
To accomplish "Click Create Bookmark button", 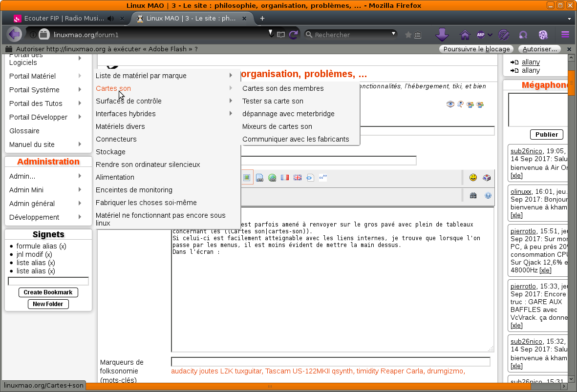I will 48,292.
